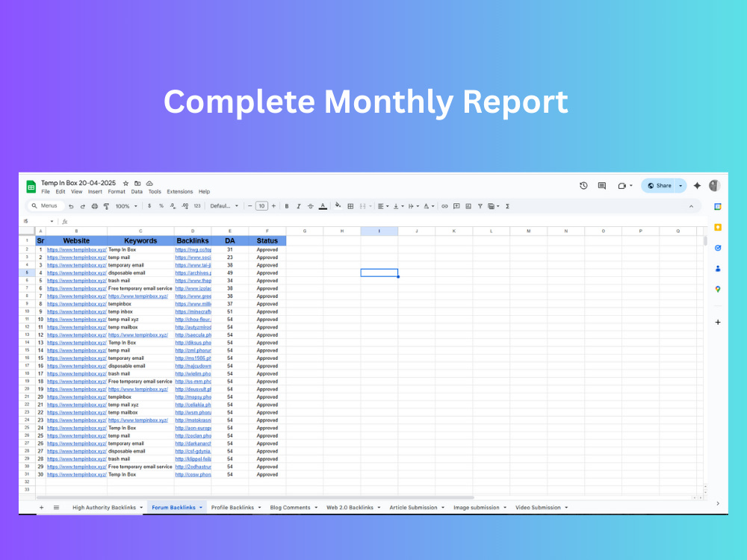Viewport: 747px width, 560px height.
Task: Get add-ons with plus icon
Action: click(x=718, y=323)
